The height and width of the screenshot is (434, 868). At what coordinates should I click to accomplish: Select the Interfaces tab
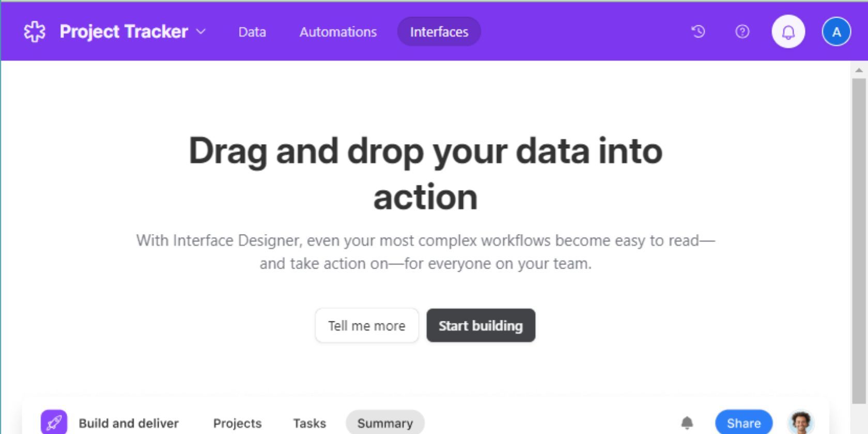439,32
